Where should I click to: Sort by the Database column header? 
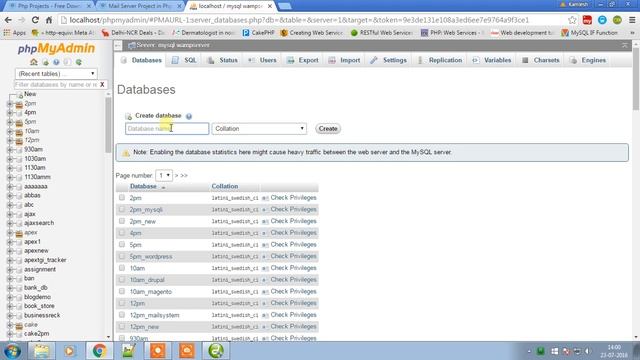click(143, 187)
